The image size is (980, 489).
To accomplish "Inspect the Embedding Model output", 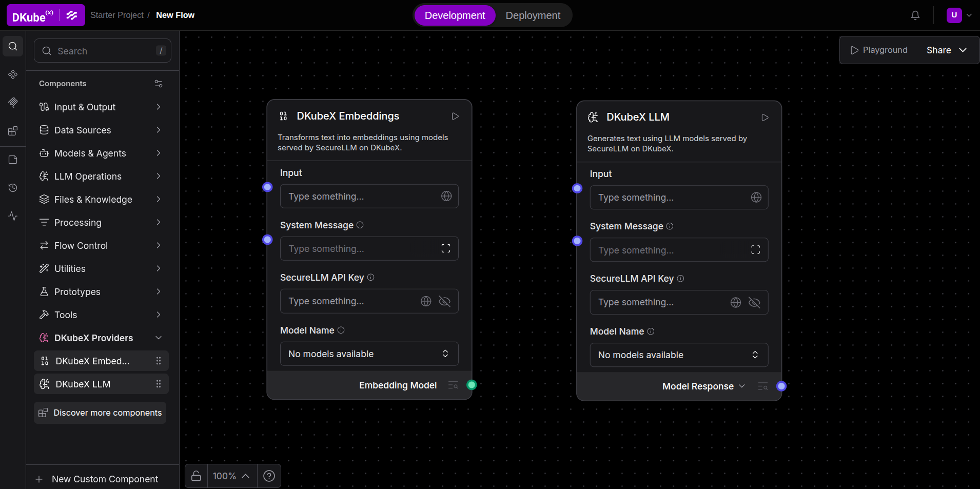I will tap(453, 385).
